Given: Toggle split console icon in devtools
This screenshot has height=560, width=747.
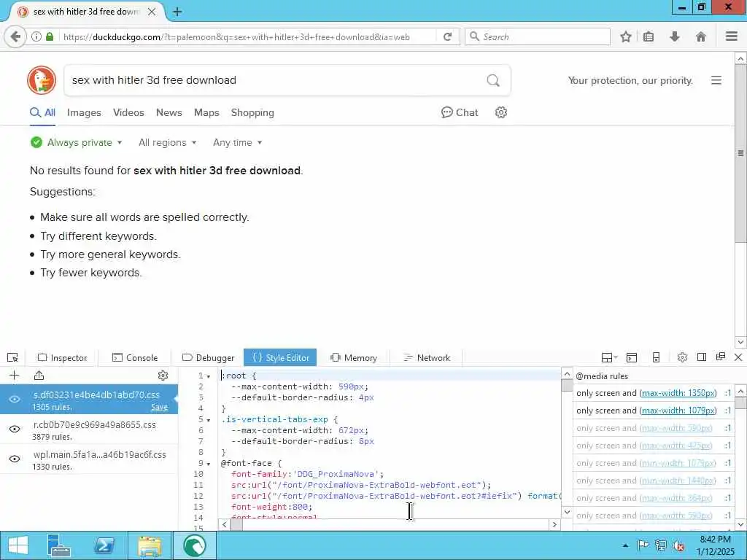Looking at the screenshot, I should pos(632,357).
